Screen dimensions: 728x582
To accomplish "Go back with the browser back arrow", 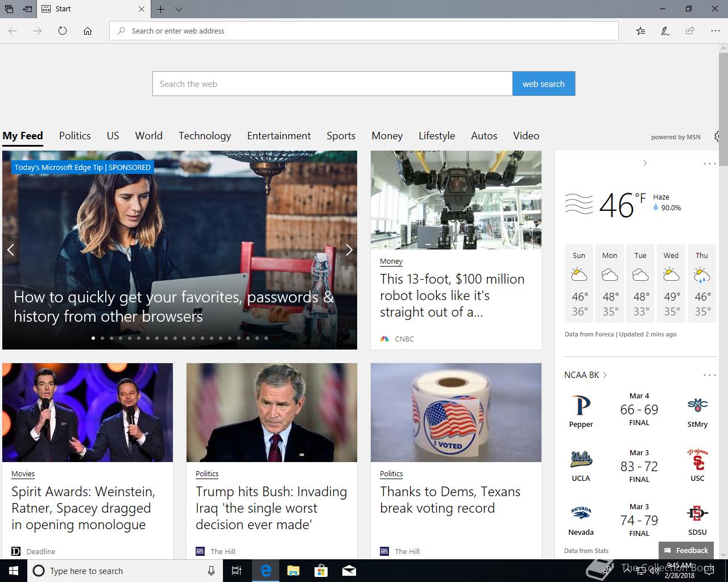I will point(13,31).
